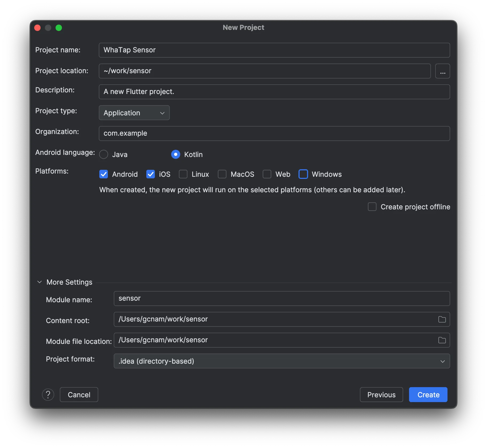Click the Module file location path field
This screenshot has width=487, height=448.
pyautogui.click(x=282, y=340)
